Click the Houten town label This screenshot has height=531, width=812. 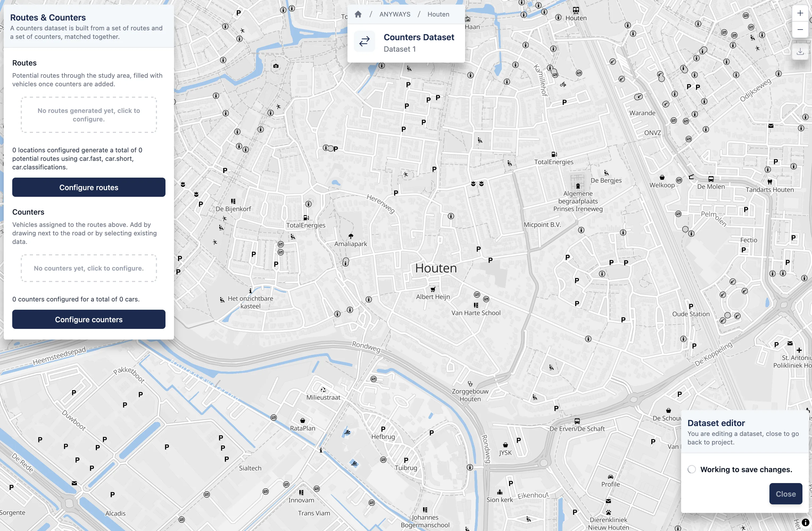436,268
